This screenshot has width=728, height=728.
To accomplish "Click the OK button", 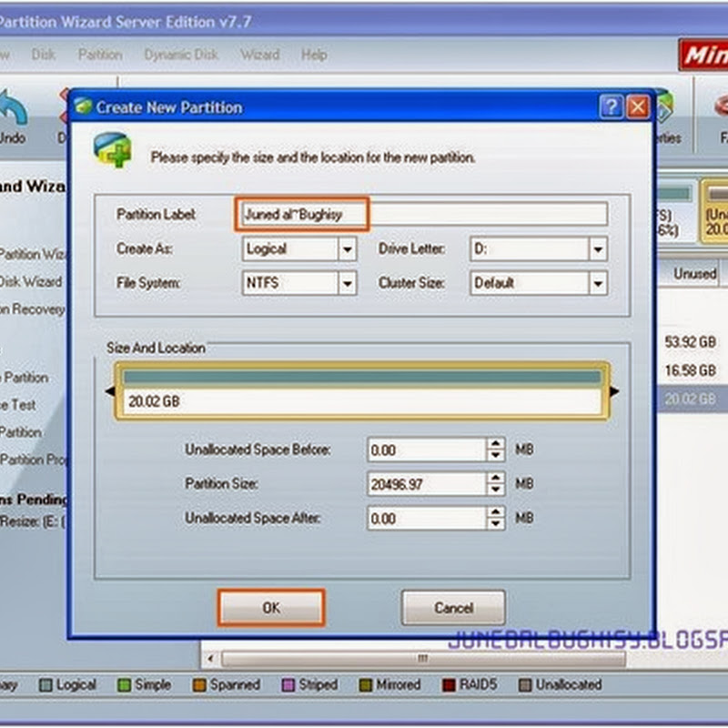I will (x=271, y=608).
